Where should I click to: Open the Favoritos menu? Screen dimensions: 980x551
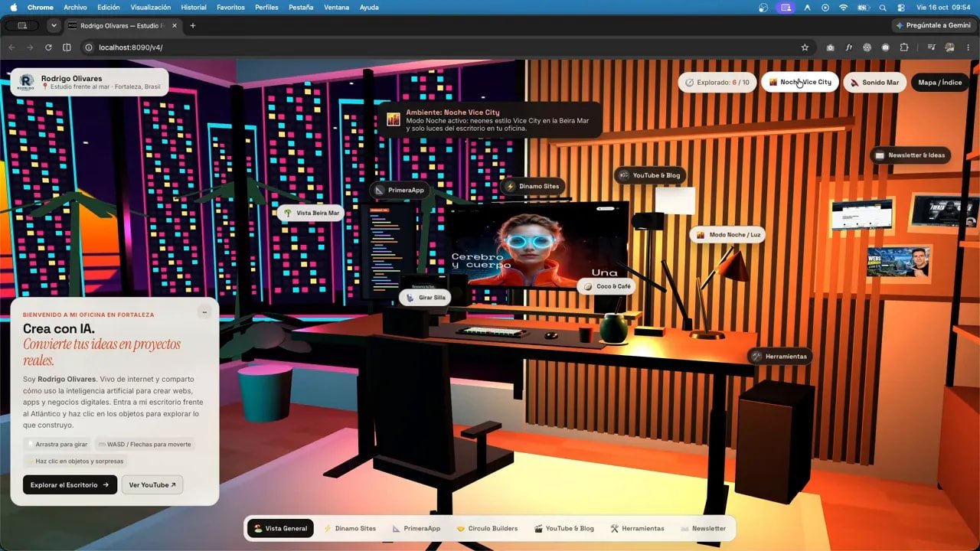(x=230, y=7)
